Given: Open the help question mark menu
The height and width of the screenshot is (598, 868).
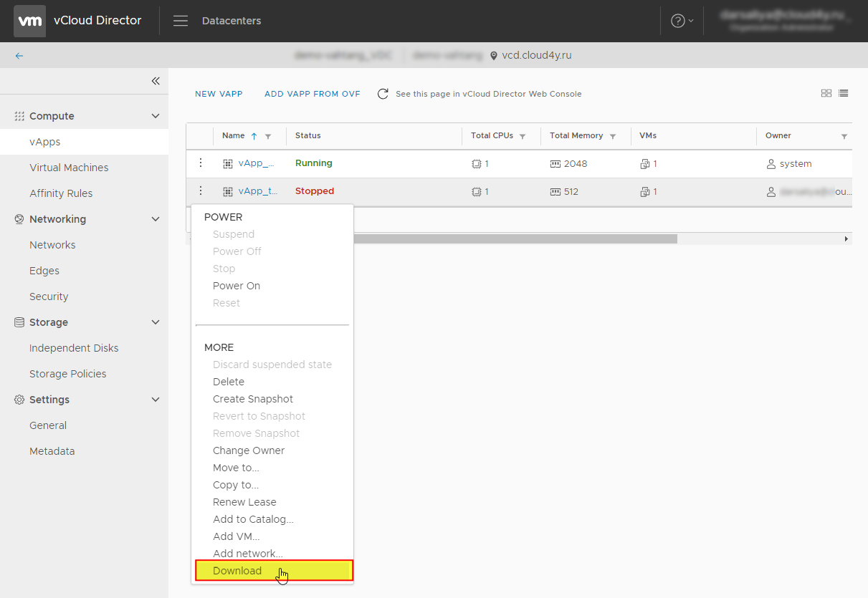Looking at the screenshot, I should click(682, 21).
